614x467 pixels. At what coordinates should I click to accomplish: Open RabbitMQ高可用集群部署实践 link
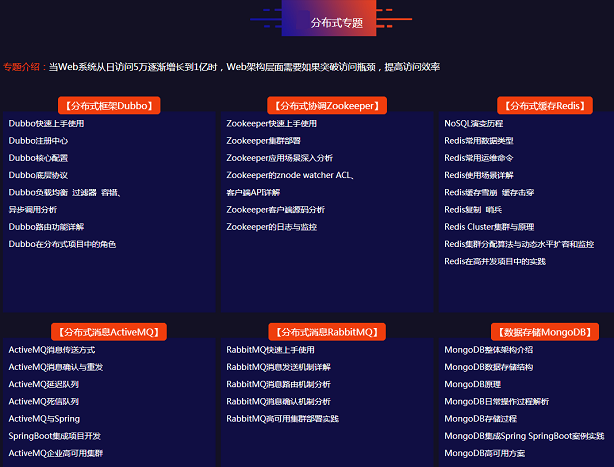pyautogui.click(x=282, y=418)
